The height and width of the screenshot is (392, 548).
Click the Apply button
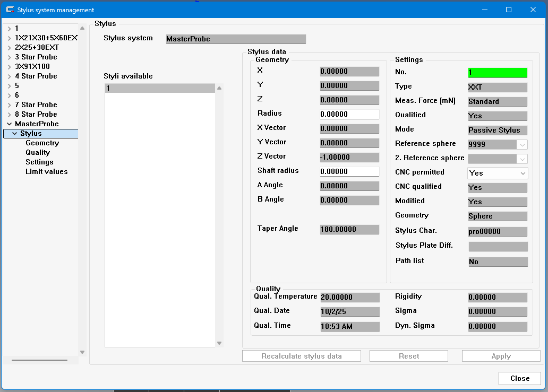pyautogui.click(x=501, y=356)
